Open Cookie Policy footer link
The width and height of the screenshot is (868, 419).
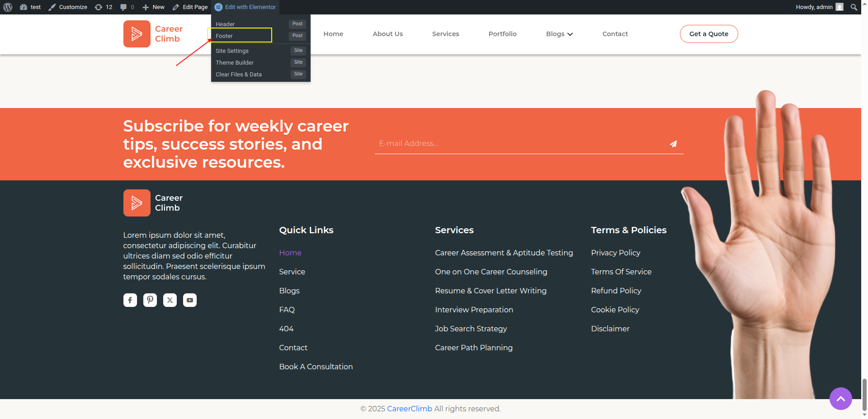(615, 310)
